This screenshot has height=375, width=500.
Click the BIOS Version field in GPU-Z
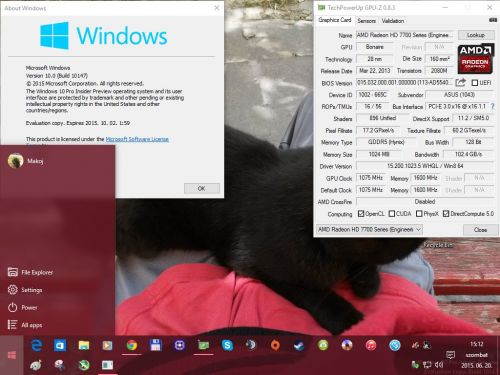[405, 82]
